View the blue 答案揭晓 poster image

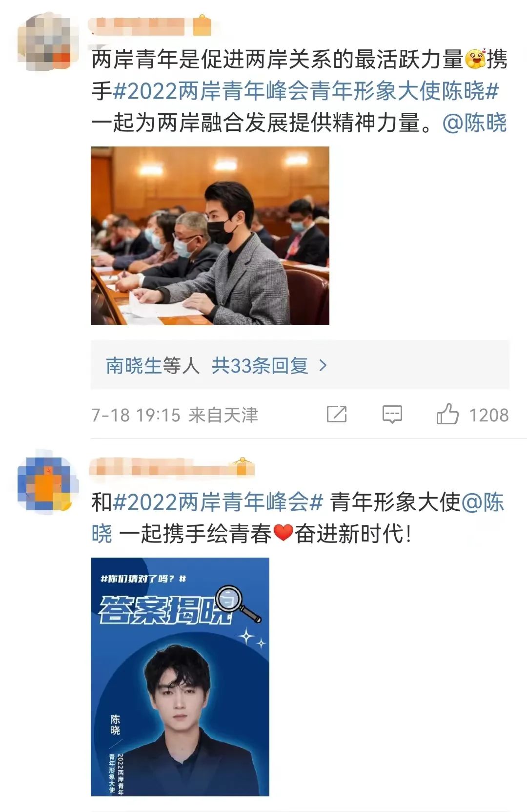pyautogui.click(x=180, y=677)
